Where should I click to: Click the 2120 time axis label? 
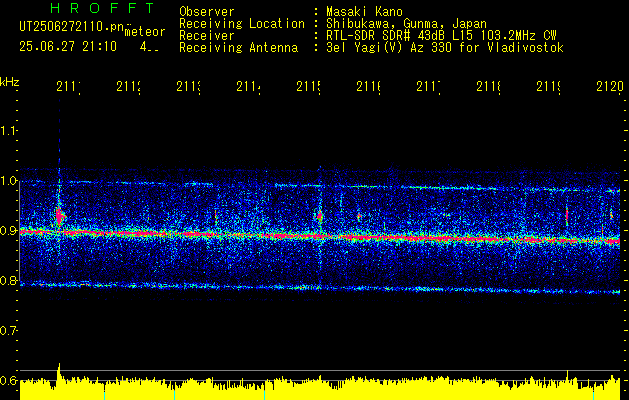pyautogui.click(x=610, y=87)
